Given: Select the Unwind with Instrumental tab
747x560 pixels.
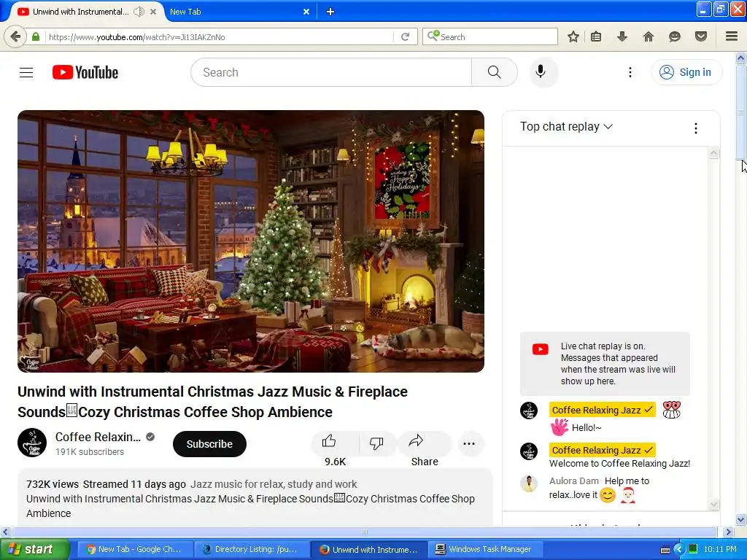Looking at the screenshot, I should tap(86, 12).
